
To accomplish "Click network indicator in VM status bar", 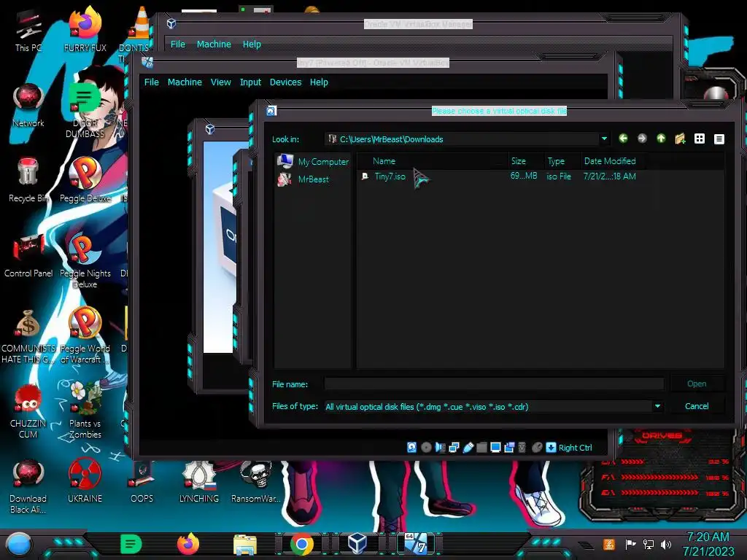I will coord(454,447).
